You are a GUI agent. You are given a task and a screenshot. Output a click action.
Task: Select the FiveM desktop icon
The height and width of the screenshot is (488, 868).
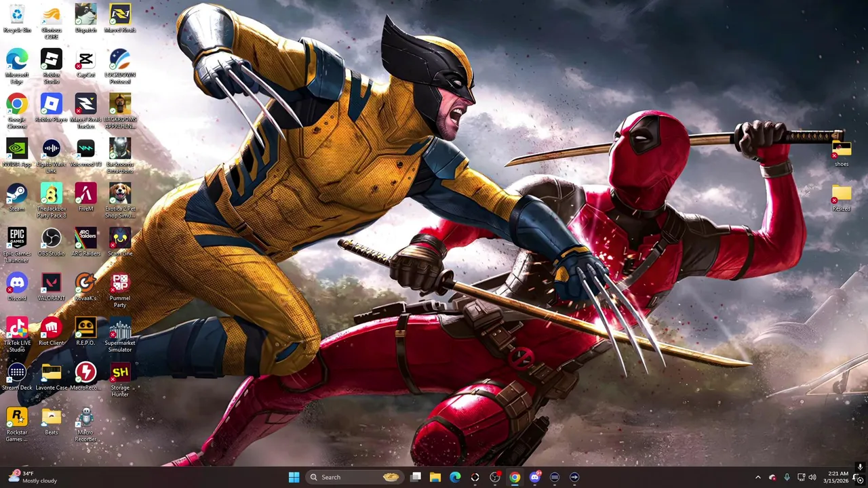(x=85, y=197)
